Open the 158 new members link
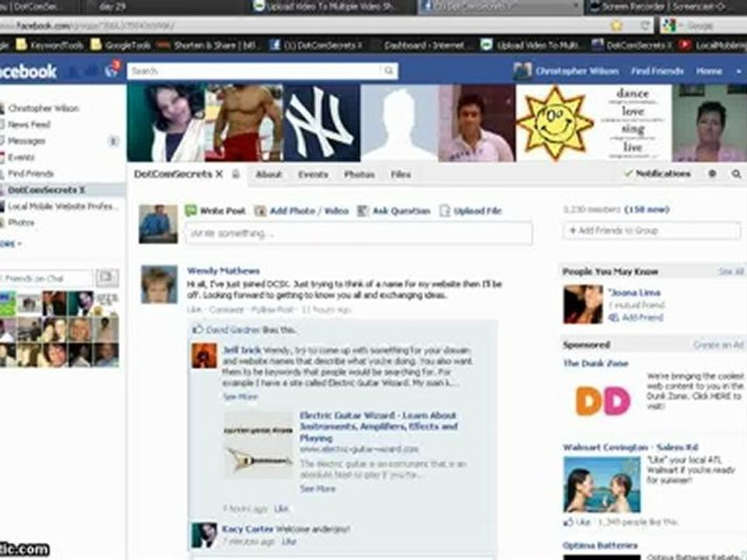This screenshot has width=747, height=560. point(647,209)
